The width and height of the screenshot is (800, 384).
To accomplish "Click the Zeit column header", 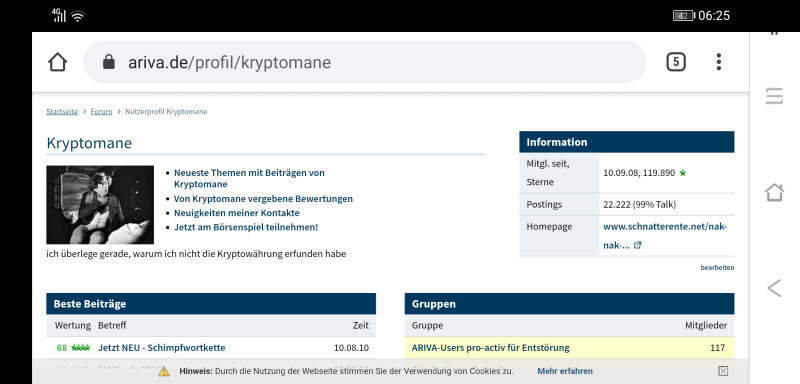I will (x=360, y=325).
